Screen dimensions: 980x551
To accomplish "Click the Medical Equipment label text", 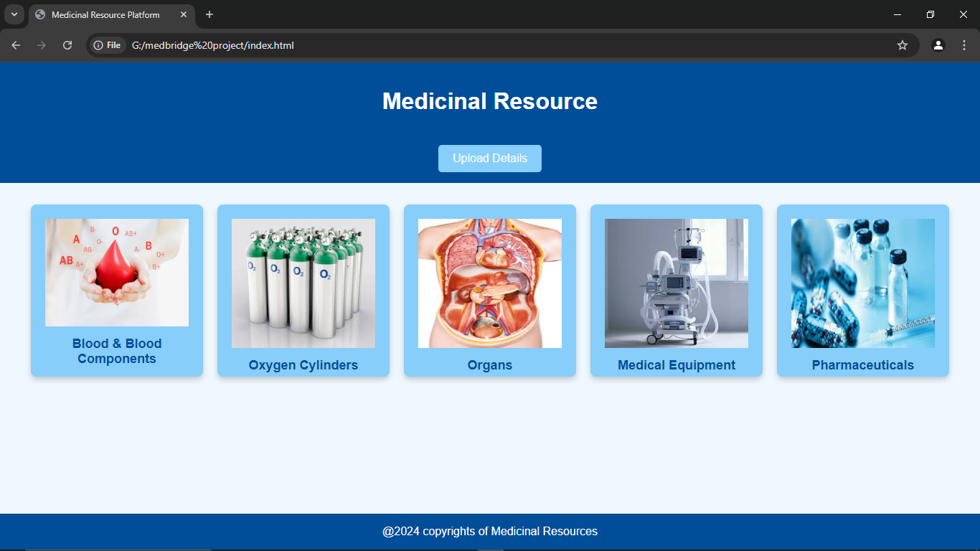I will coord(677,365).
